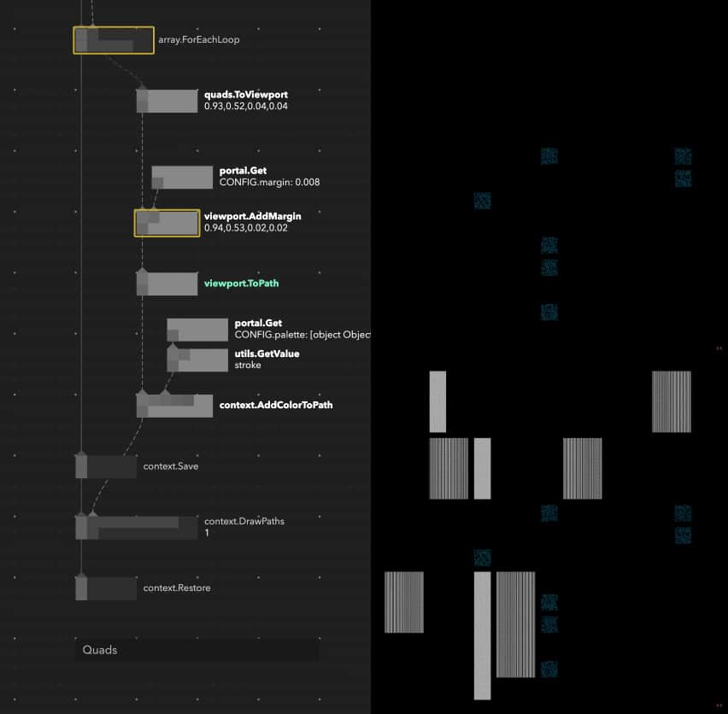728x714 pixels.
Task: Select the context.AddColorToPath node block
Action: coord(174,406)
